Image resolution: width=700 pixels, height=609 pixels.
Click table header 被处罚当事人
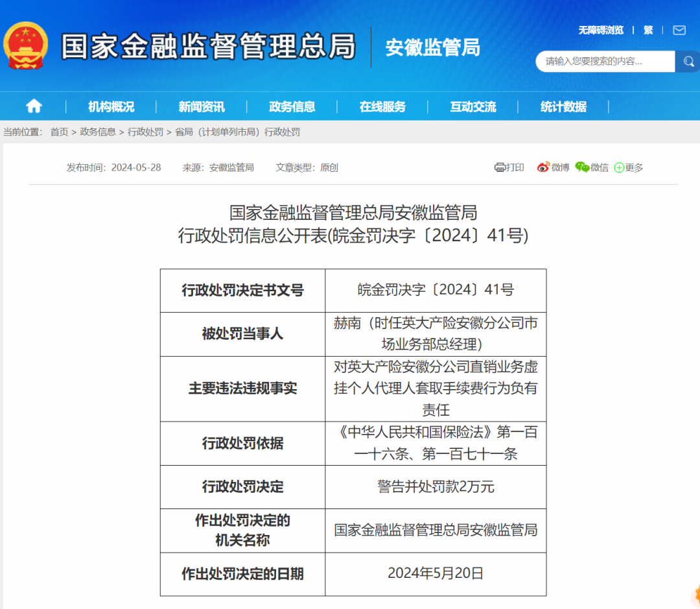click(243, 334)
